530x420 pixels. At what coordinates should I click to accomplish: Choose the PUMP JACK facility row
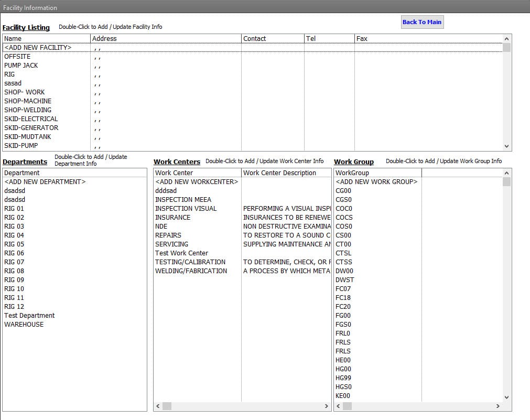253,65
